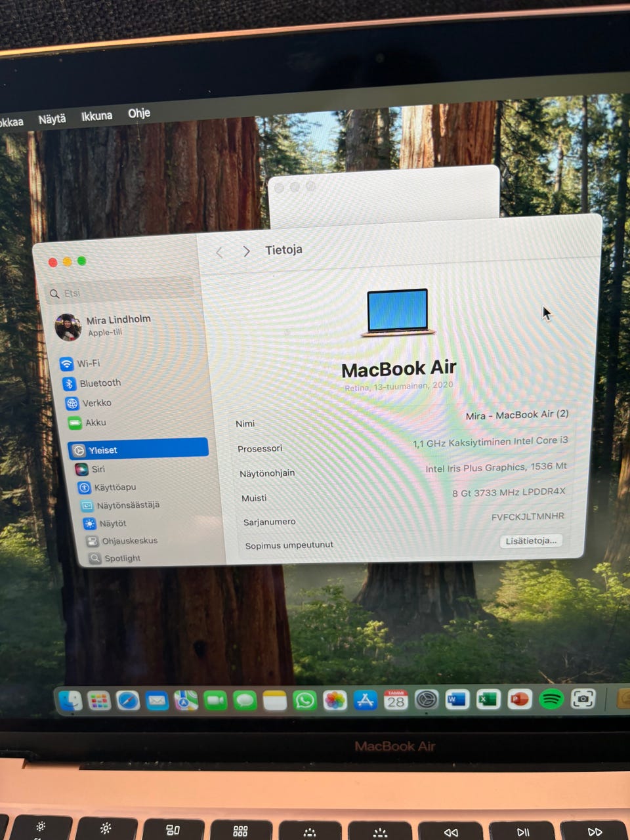Click the serial number FVFCKJLTMNHR
Image resolution: width=630 pixels, height=840 pixels.
click(x=528, y=516)
